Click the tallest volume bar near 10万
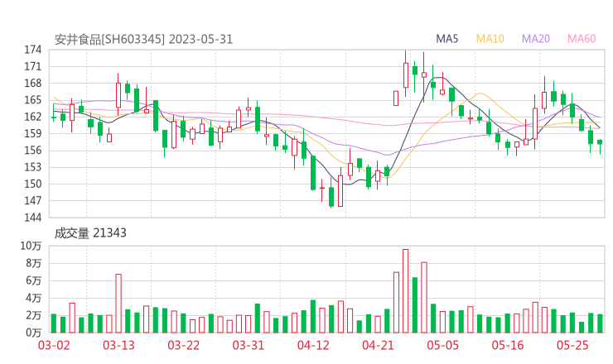 [405, 291]
